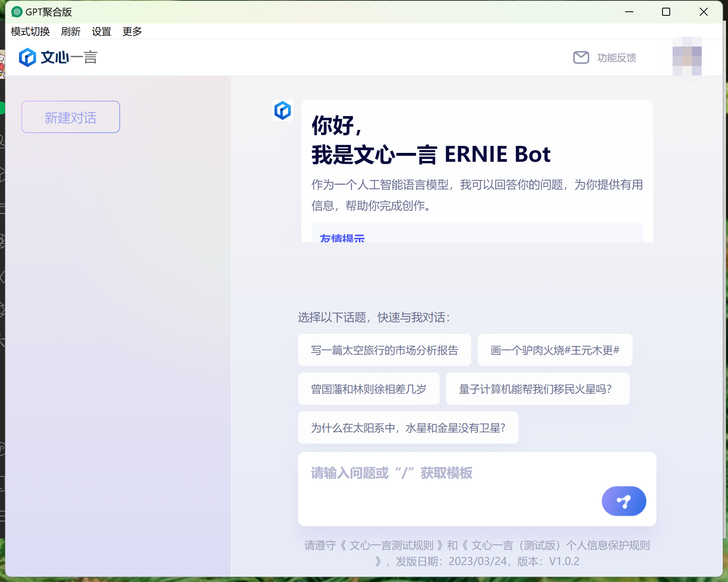This screenshot has height=582, width=728.
Task: Click the 文心一言 logo
Action: [58, 57]
